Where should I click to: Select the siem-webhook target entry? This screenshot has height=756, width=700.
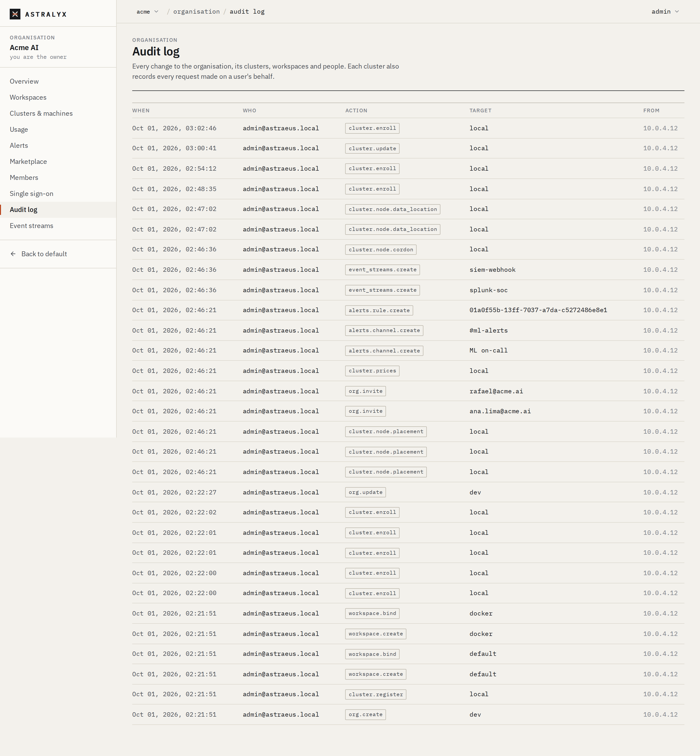[x=492, y=270]
